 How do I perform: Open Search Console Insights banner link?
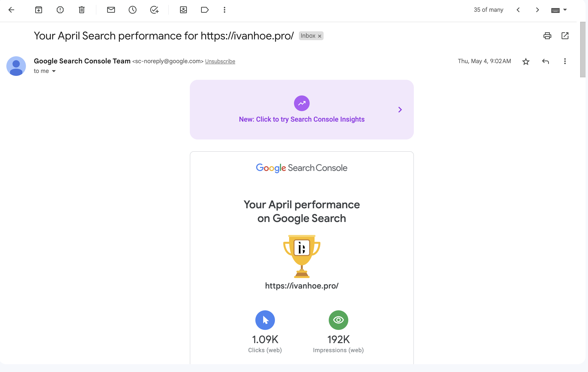[302, 119]
